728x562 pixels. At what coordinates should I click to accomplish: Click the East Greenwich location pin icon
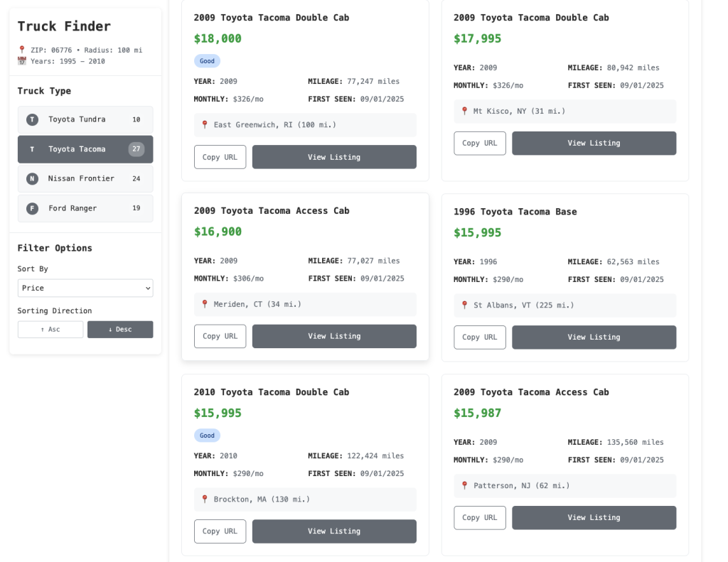point(205,125)
